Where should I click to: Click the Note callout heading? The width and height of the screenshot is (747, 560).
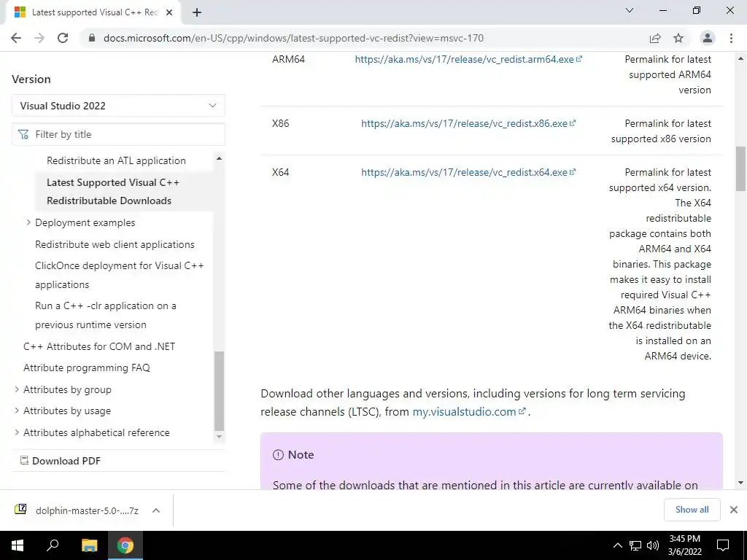click(301, 455)
